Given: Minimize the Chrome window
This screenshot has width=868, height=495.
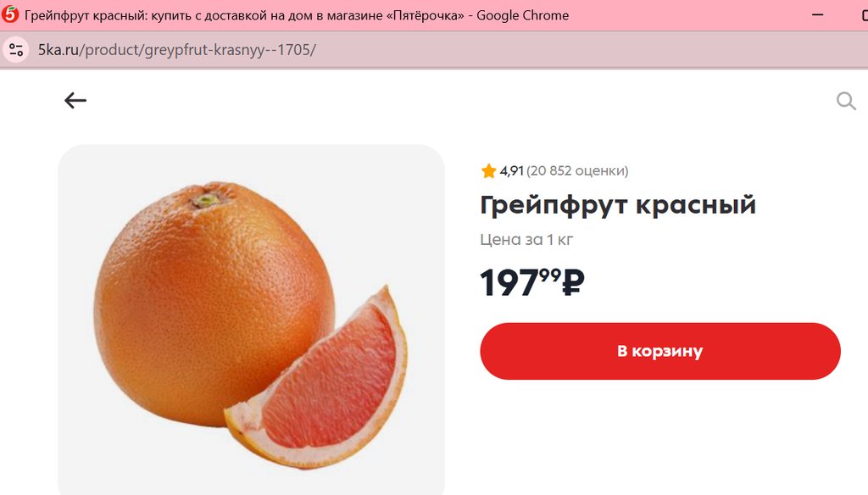Looking at the screenshot, I should (x=818, y=15).
